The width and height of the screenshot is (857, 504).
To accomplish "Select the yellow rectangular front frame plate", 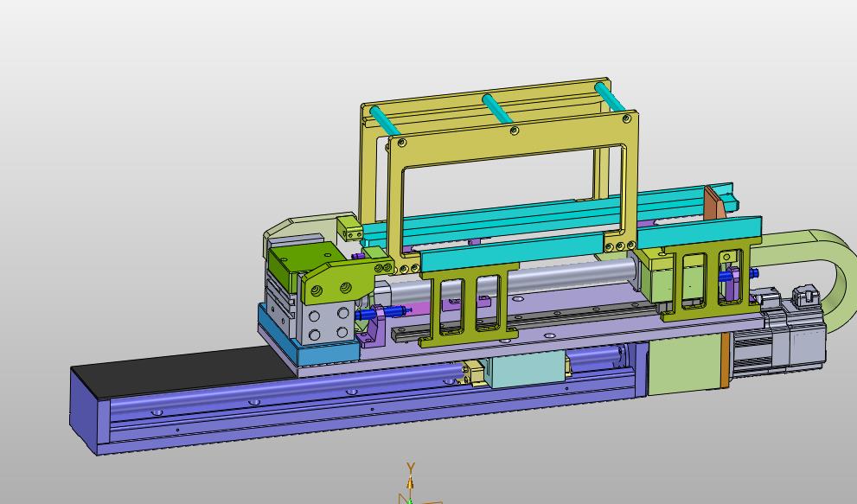I will coord(513,142).
